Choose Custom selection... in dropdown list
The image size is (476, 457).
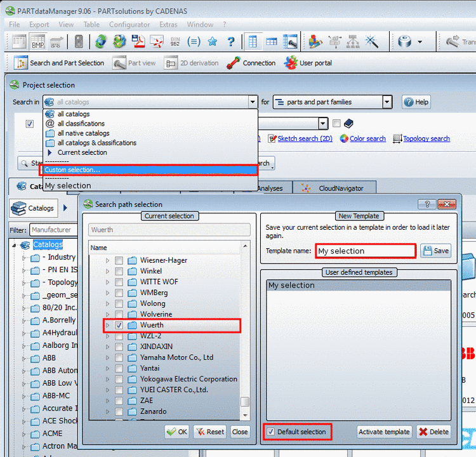point(149,170)
